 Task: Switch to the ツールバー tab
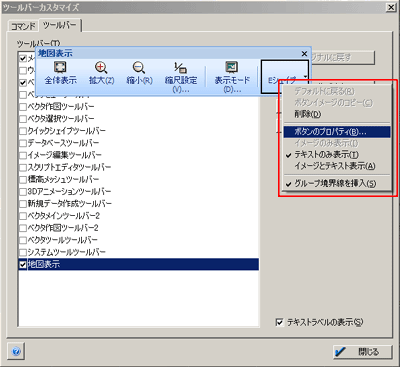coord(60,25)
